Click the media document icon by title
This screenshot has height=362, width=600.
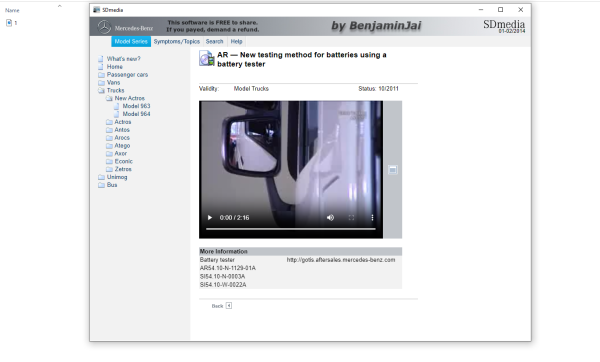pos(207,59)
